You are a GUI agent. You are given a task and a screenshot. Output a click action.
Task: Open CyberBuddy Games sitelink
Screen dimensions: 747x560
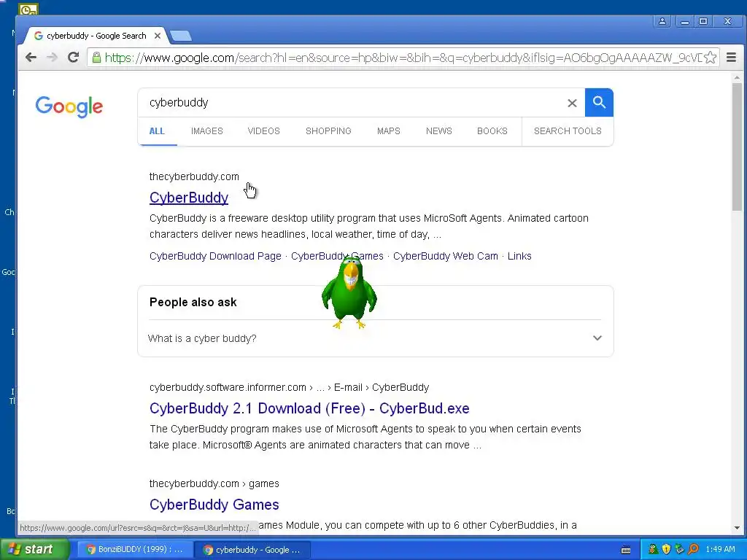pyautogui.click(x=337, y=256)
